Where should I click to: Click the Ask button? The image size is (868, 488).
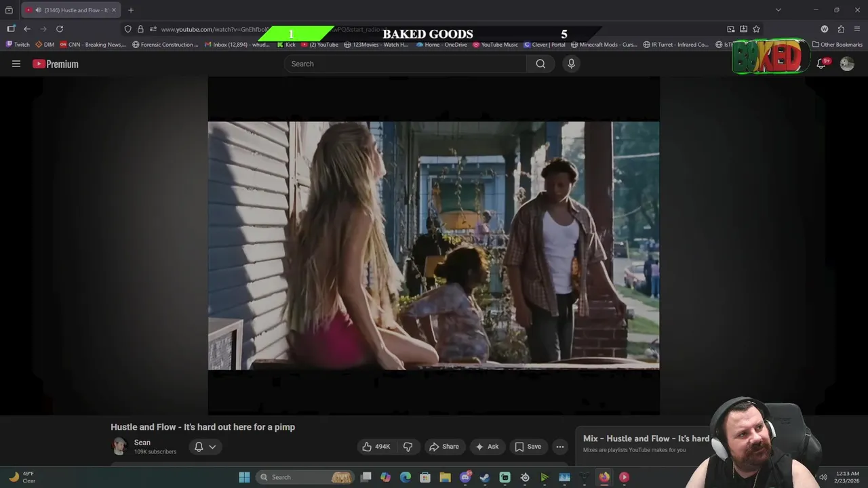[488, 447]
